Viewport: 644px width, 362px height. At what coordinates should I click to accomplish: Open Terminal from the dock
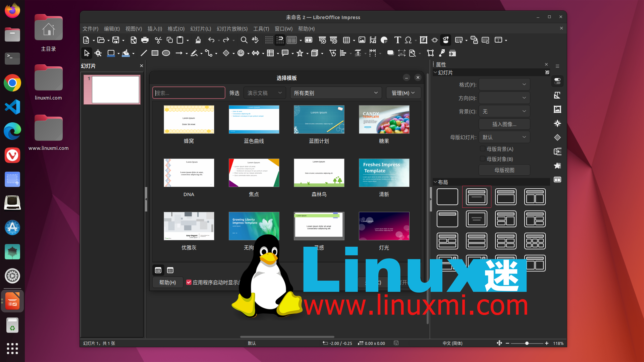tap(12, 59)
